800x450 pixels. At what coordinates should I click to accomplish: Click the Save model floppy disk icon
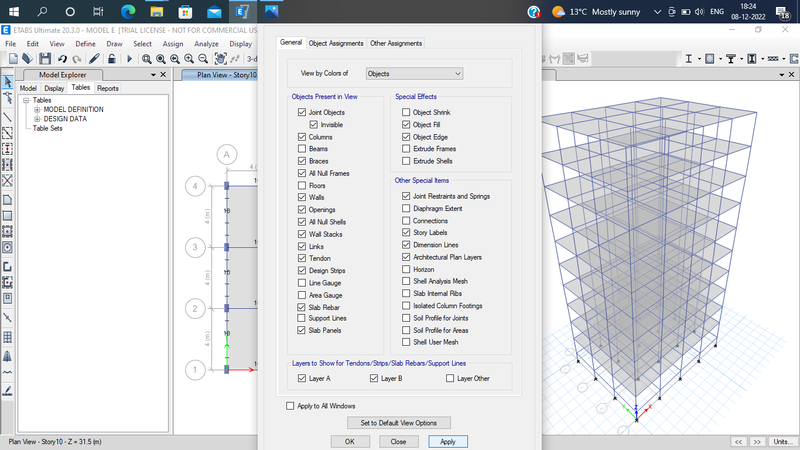[45, 59]
